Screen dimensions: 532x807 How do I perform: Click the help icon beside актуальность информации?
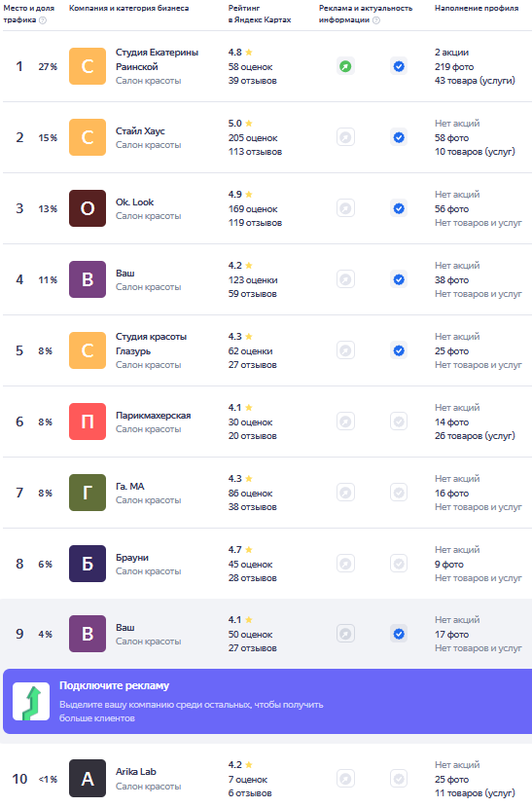(376, 20)
